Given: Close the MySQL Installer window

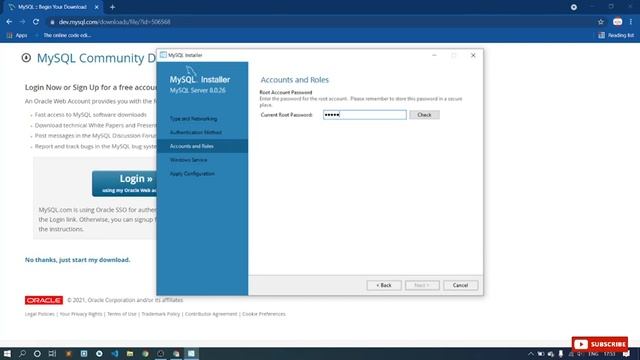Looking at the screenshot, I should click(x=473, y=55).
